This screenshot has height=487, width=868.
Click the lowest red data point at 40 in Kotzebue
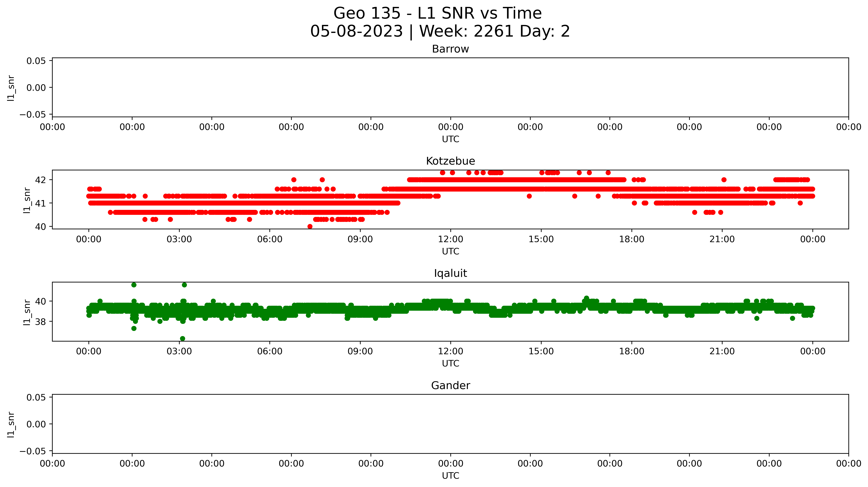pyautogui.click(x=310, y=227)
